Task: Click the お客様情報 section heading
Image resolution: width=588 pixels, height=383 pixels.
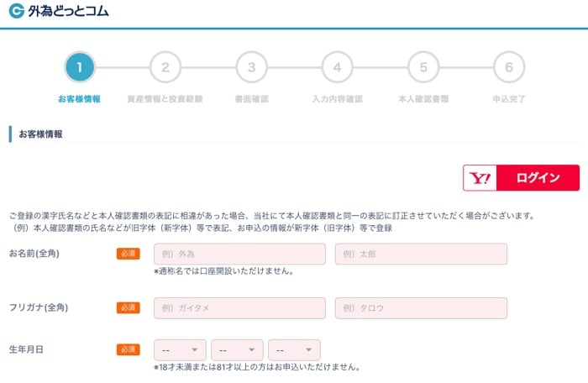Action: coord(40,134)
